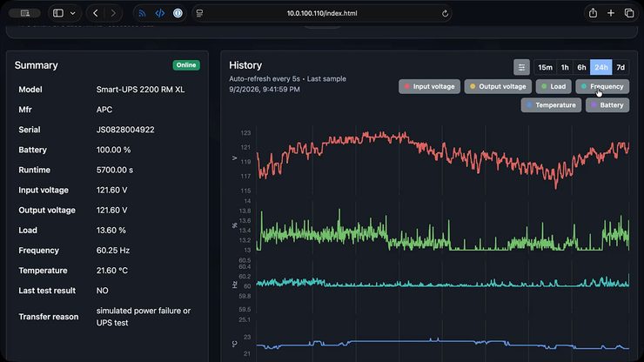This screenshot has height=362, width=644.
Task: Open a new tab with plus icon
Action: (x=611, y=13)
